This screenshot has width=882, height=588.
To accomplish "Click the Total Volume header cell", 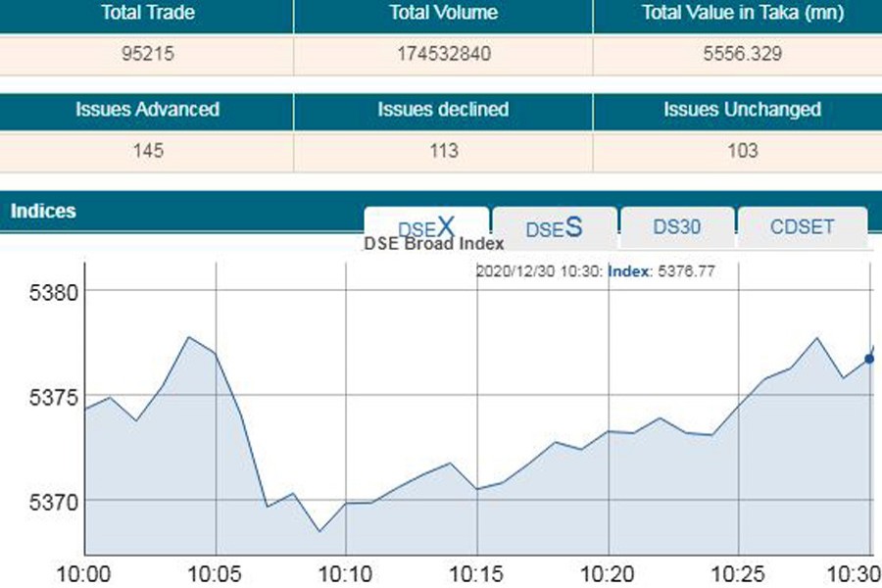I will click(443, 14).
